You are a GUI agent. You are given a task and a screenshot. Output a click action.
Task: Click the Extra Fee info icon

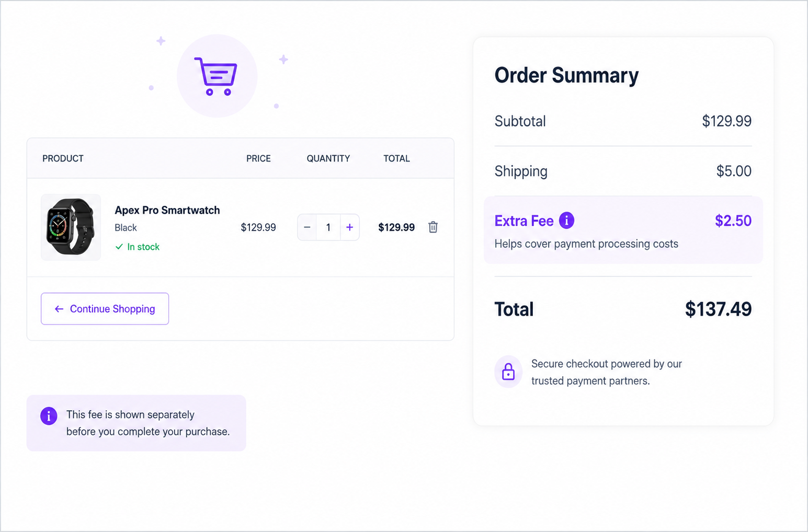click(566, 221)
